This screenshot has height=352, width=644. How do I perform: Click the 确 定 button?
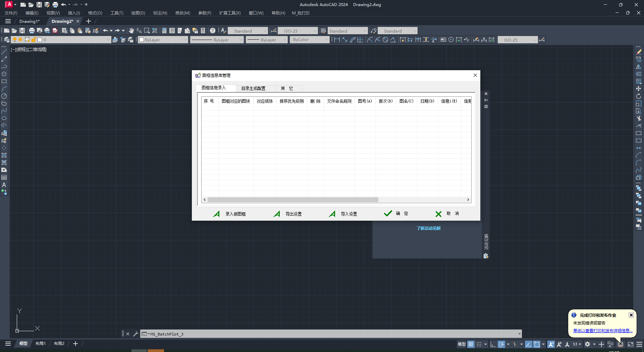(396, 214)
